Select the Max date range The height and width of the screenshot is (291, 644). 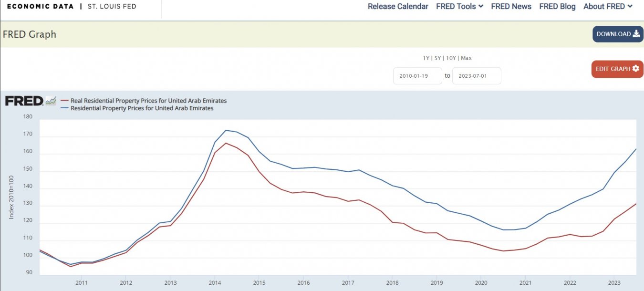tap(466, 58)
